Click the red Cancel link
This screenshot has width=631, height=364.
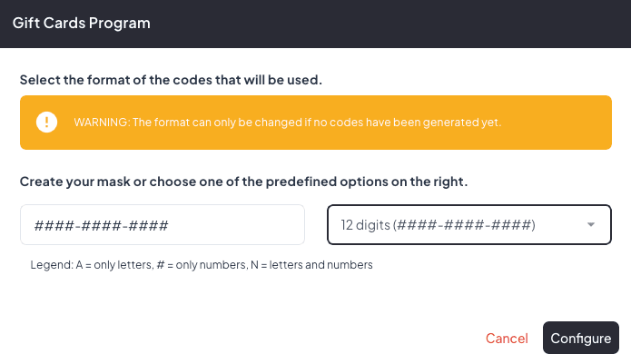[x=507, y=339]
